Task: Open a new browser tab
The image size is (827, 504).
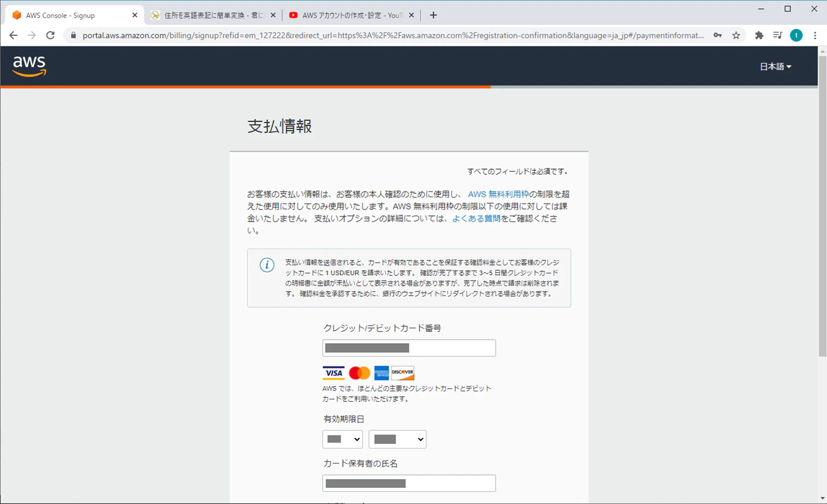Action: pyautogui.click(x=433, y=15)
